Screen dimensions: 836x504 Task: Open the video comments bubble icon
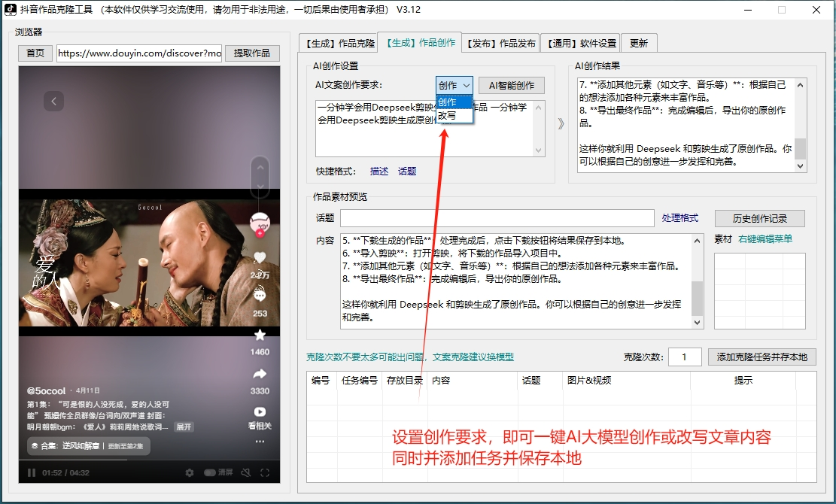coord(260,295)
